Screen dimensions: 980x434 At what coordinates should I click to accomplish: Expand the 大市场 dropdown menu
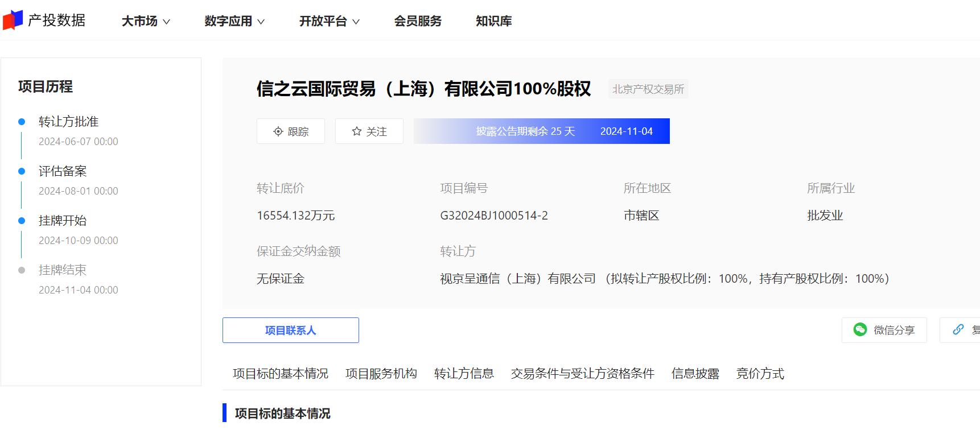[146, 21]
